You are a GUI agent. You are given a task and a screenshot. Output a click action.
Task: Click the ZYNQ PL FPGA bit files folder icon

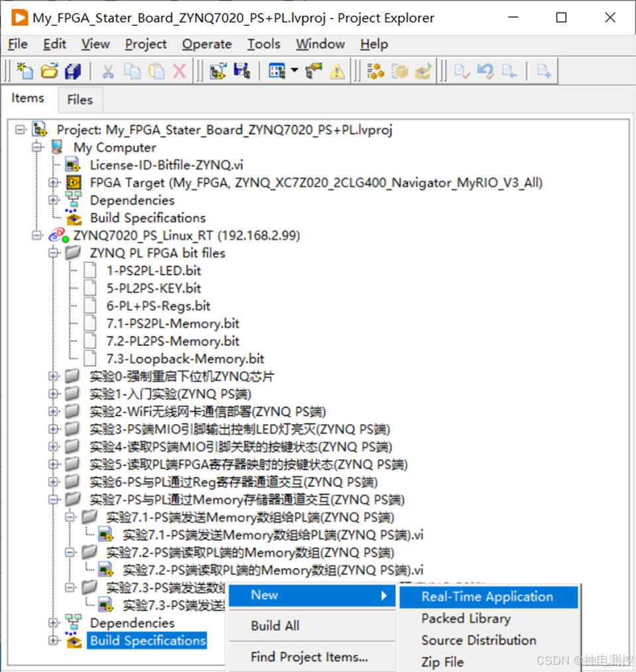click(73, 253)
